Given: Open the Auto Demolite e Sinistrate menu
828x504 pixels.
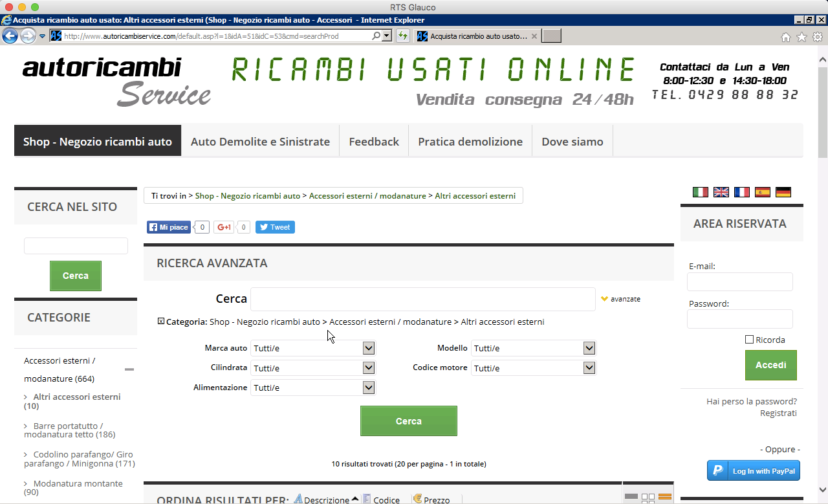Looking at the screenshot, I should coord(260,141).
